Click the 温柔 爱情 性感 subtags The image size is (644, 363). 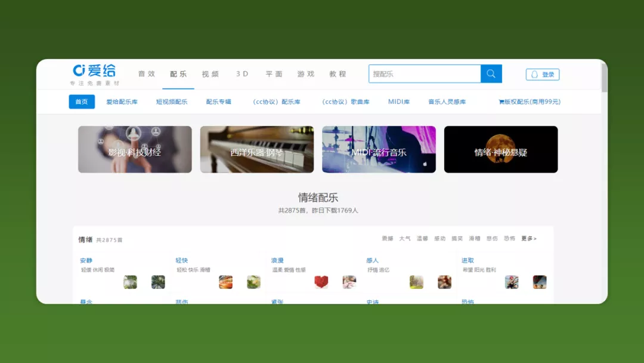(x=289, y=270)
